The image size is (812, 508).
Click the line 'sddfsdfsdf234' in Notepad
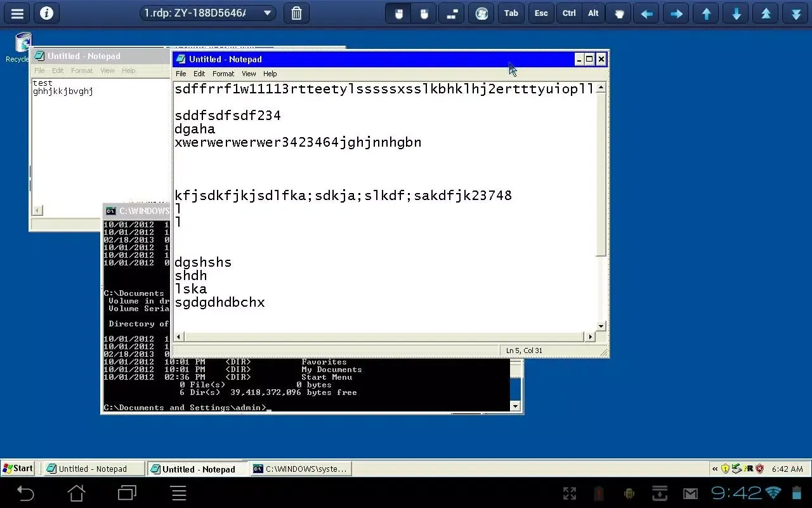228,116
